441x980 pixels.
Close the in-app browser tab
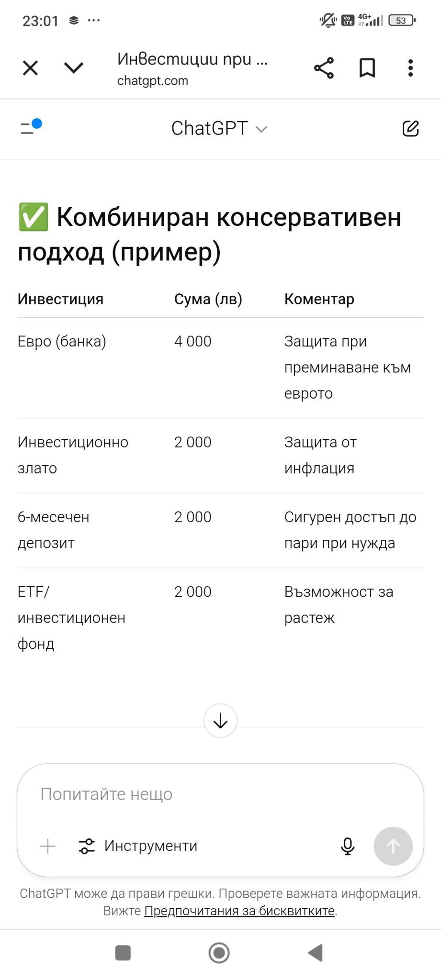pyautogui.click(x=30, y=68)
